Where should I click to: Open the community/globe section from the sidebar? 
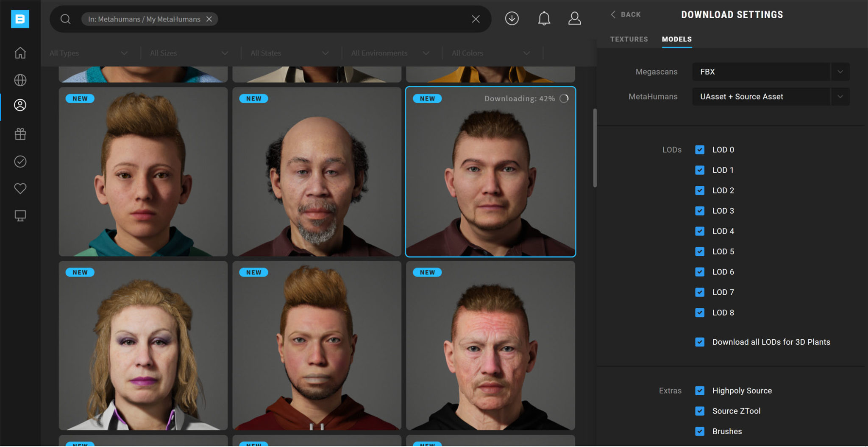pos(20,80)
